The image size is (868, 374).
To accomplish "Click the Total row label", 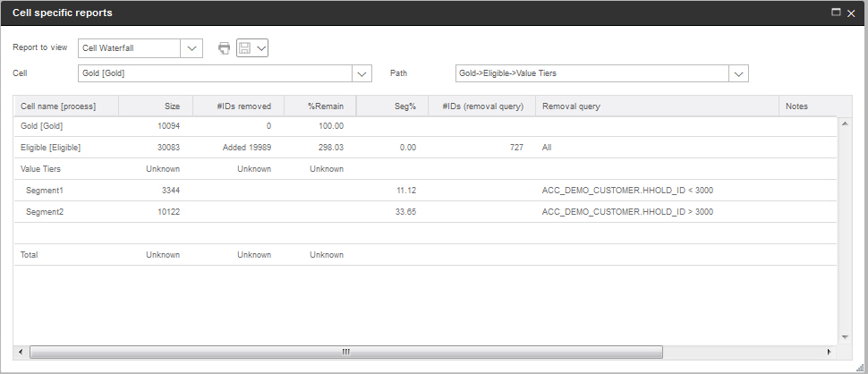I will click(29, 255).
